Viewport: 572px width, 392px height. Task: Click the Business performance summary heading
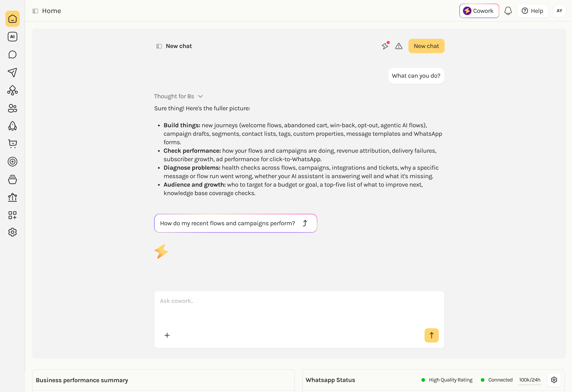tap(82, 380)
